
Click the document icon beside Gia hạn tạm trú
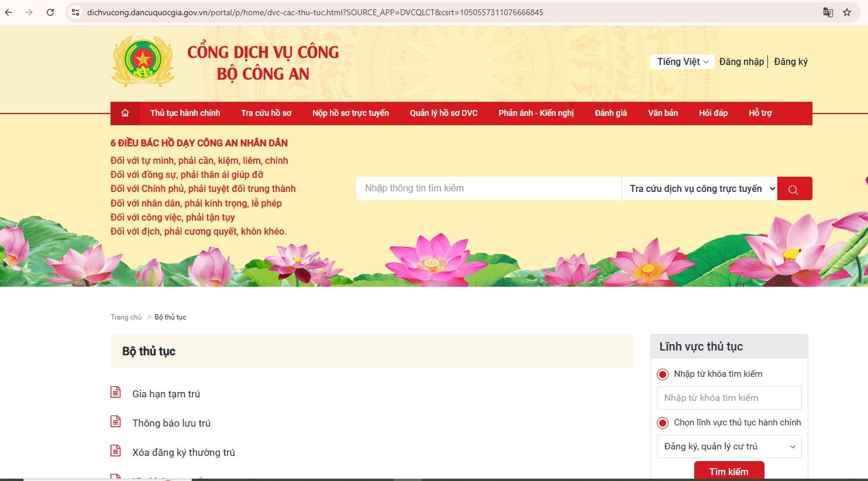[116, 392]
